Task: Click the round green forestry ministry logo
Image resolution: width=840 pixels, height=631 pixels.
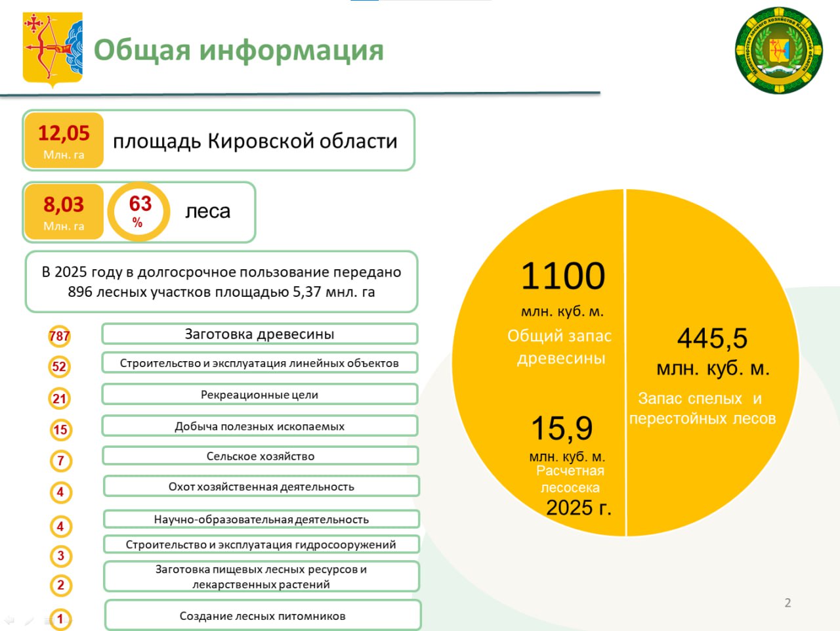Action: tap(779, 51)
